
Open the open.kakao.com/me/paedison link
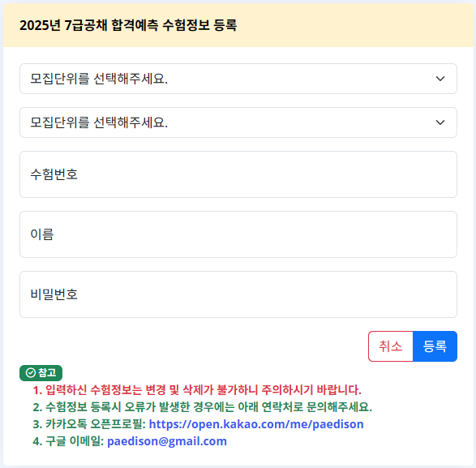(x=256, y=424)
